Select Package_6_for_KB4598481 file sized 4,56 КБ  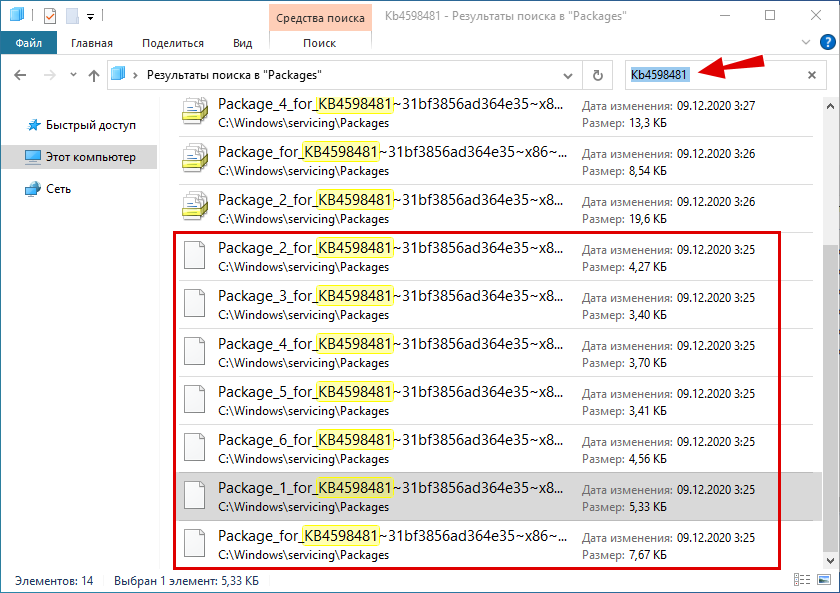pyautogui.click(x=496, y=449)
